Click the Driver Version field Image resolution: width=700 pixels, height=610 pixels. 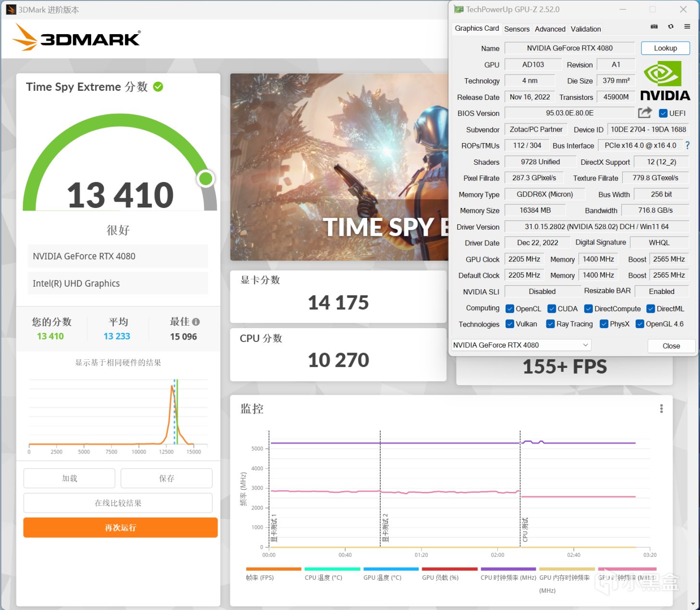tap(597, 227)
